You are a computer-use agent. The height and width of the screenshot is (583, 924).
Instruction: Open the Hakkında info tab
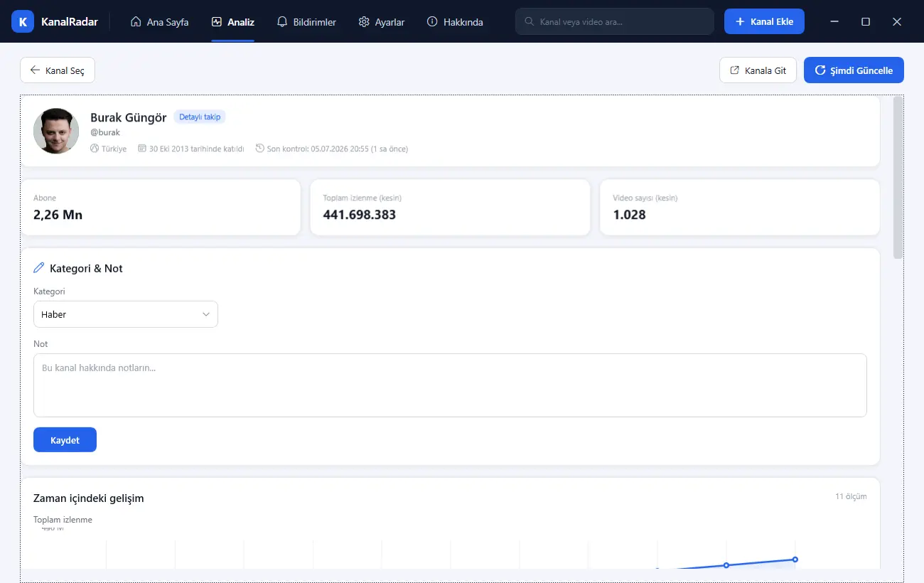pyautogui.click(x=455, y=22)
